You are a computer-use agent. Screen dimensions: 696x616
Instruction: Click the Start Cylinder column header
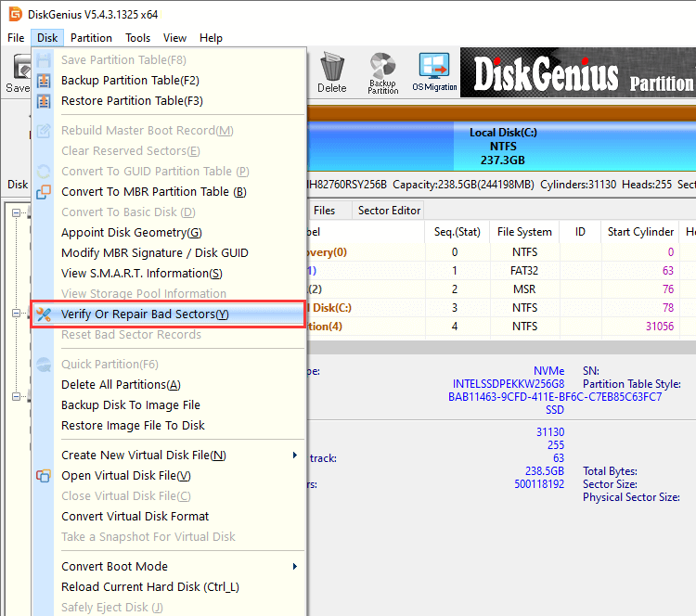pos(640,232)
